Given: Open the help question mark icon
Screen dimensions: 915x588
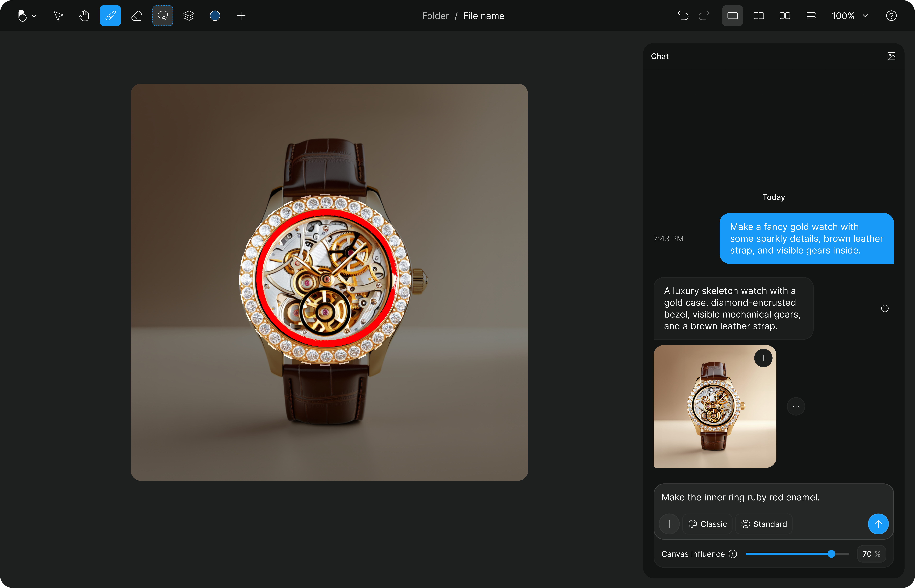Looking at the screenshot, I should (x=891, y=16).
